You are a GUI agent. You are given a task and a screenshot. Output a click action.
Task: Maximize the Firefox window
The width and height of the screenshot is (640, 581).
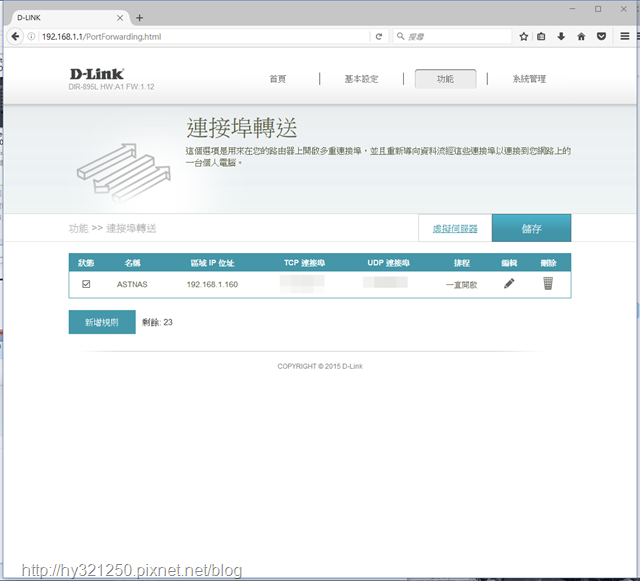pyautogui.click(x=598, y=9)
